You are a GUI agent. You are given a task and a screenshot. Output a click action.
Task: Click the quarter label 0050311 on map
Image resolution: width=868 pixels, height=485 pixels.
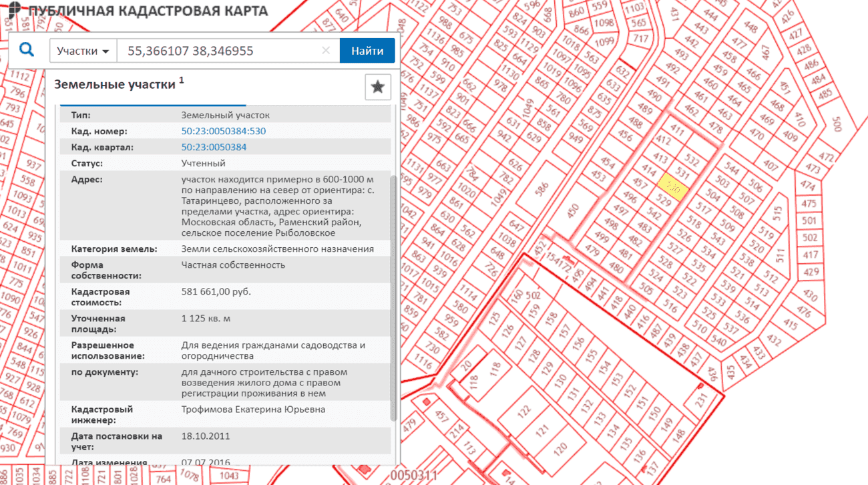click(x=413, y=476)
